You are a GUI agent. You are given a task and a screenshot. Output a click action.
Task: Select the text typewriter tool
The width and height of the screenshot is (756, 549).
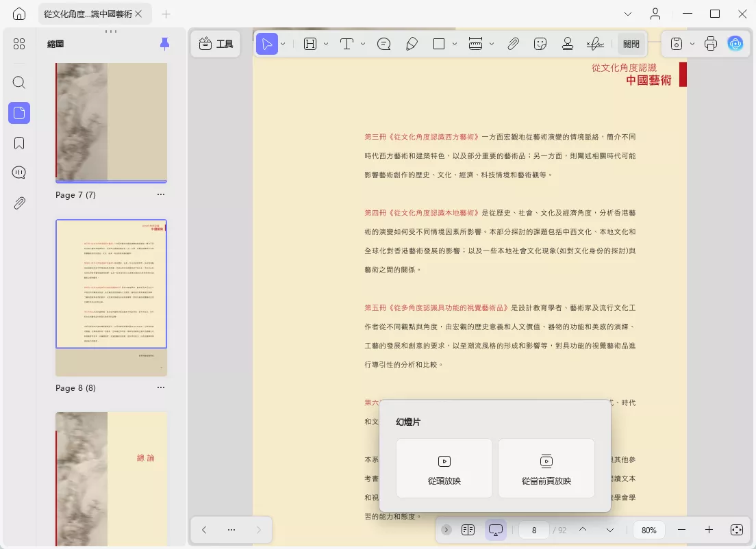pos(346,44)
